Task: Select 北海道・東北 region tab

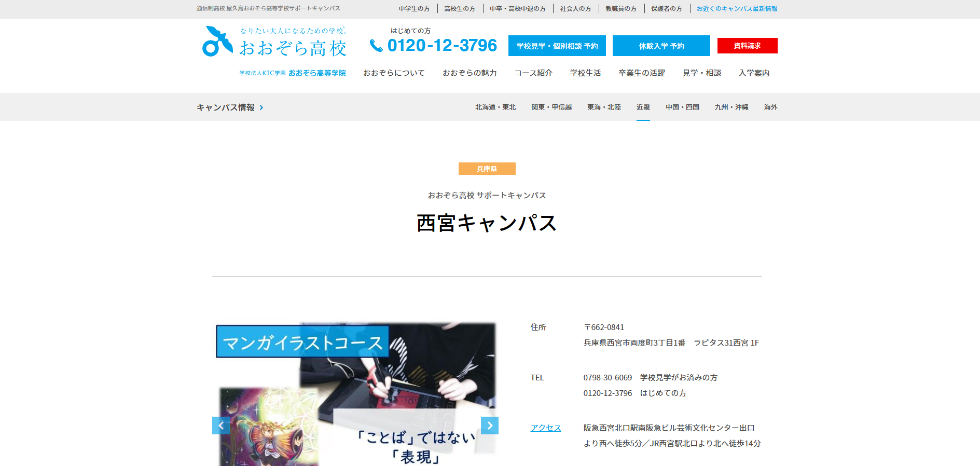Action: 495,107
